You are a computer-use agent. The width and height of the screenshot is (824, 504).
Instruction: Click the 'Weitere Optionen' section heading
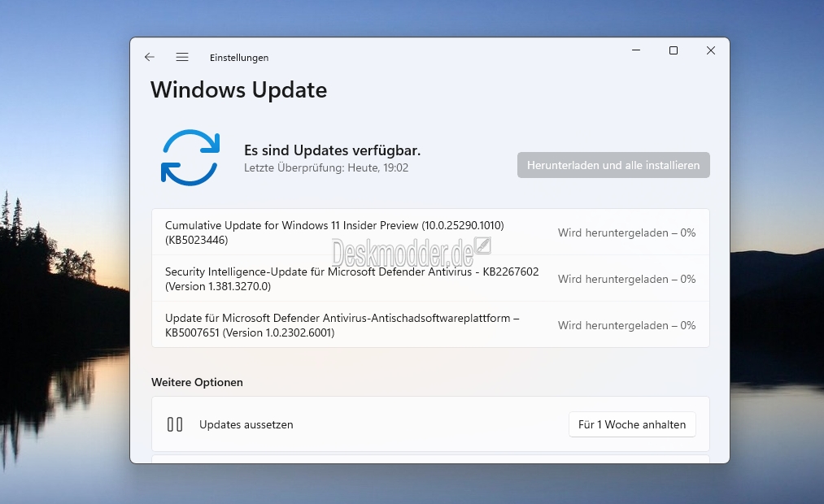pos(197,382)
